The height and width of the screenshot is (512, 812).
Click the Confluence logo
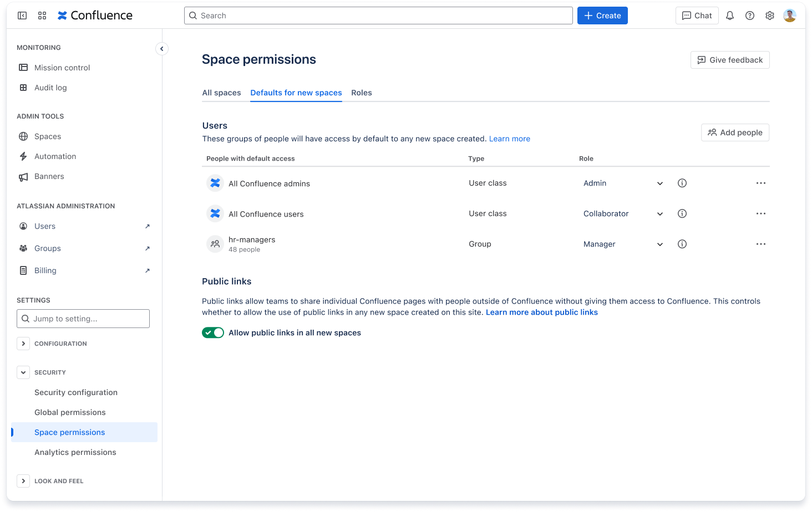coord(94,15)
